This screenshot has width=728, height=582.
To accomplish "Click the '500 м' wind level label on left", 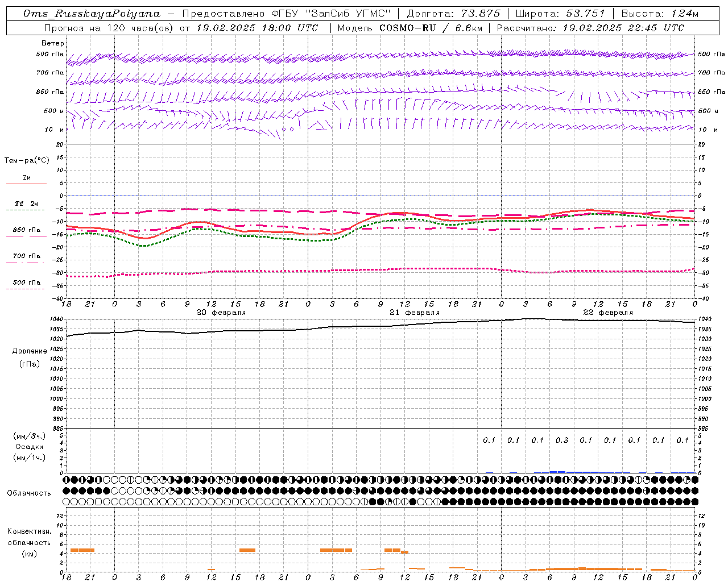I will (54, 111).
